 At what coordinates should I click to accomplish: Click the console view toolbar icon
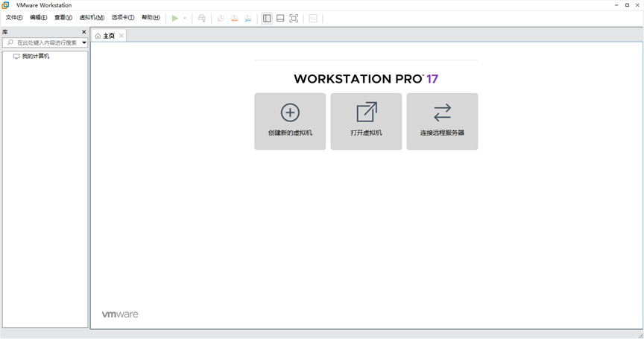[x=313, y=18]
